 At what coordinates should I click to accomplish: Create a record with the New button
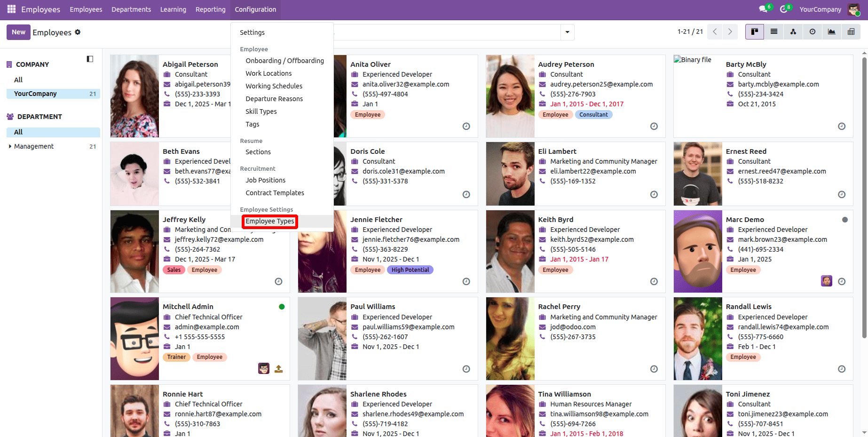tap(18, 32)
